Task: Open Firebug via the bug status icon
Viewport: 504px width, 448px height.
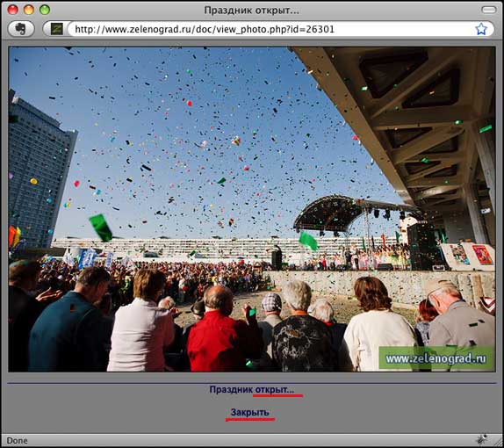Action: 482,439
